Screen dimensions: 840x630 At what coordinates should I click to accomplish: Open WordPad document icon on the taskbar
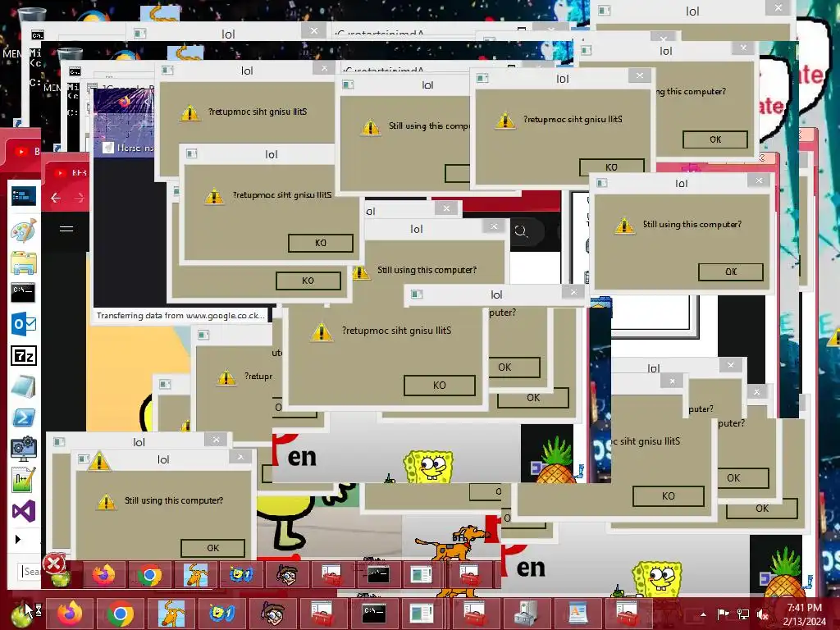click(x=577, y=614)
